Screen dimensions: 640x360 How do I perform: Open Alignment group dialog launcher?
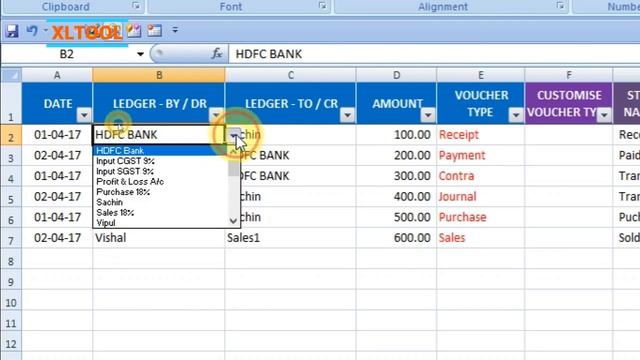coord(560,6)
